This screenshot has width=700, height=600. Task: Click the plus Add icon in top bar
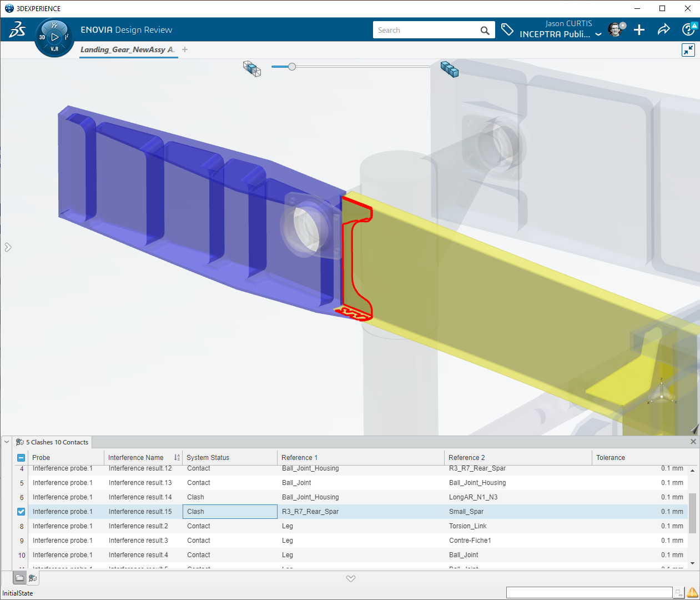(639, 30)
